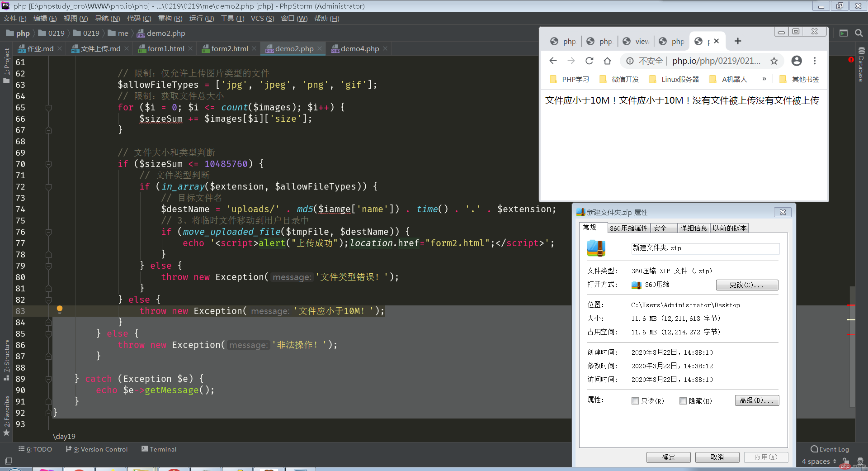Screen dimensions: 868x471
Task: Open the 4 spaces indent dropdown
Action: point(819,461)
